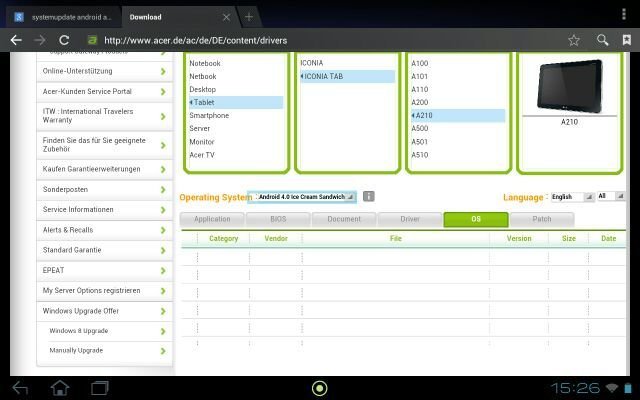The height and width of the screenshot is (400, 640).
Task: Select model A501
Action: (420, 142)
